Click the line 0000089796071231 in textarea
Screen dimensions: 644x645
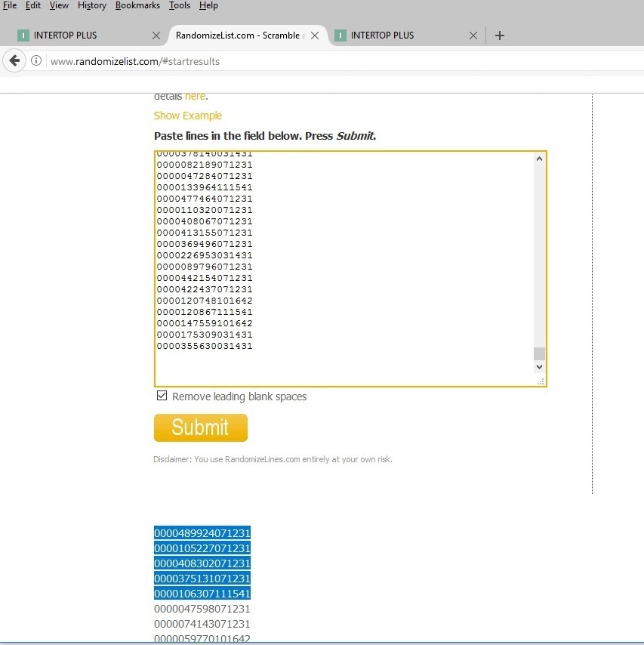(205, 267)
